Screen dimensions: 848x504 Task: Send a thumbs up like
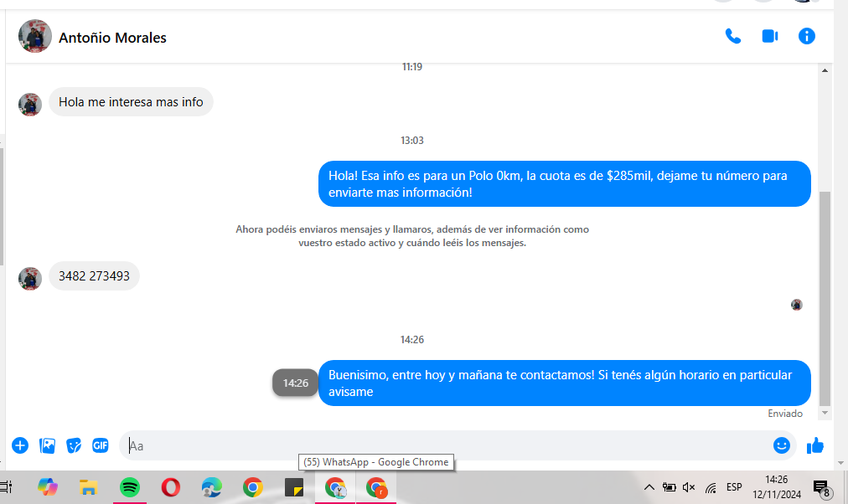tap(815, 445)
